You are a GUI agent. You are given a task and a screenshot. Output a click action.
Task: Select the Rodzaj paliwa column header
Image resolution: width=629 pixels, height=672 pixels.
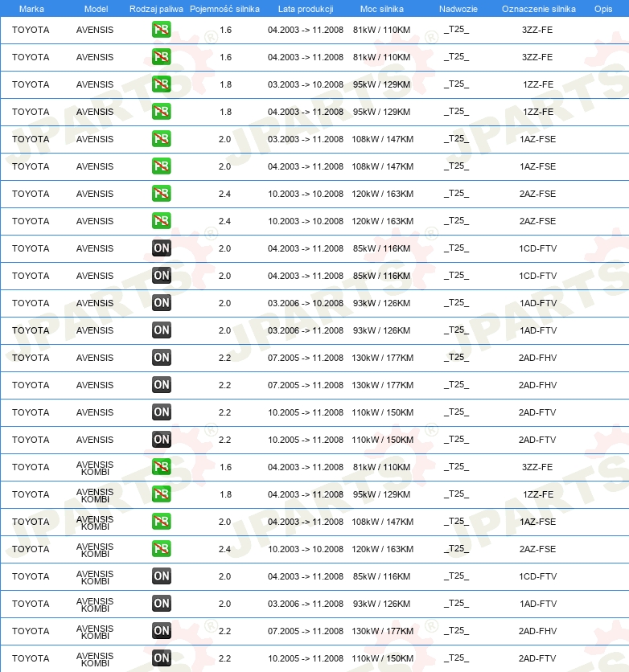coord(156,9)
